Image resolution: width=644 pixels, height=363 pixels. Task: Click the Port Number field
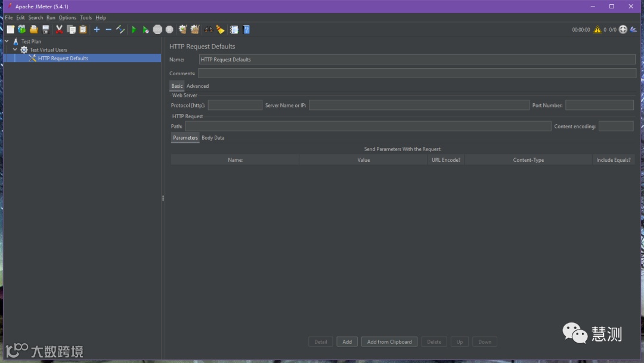coord(600,105)
